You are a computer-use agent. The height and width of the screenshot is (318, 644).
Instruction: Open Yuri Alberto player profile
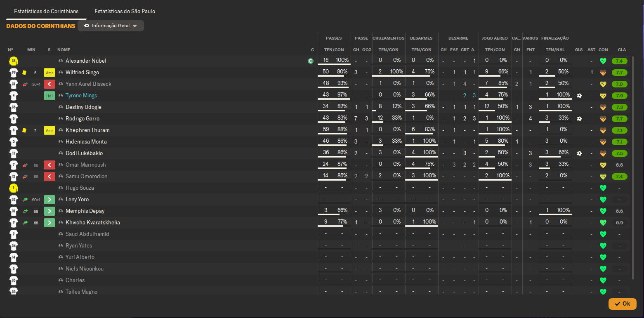click(x=80, y=257)
